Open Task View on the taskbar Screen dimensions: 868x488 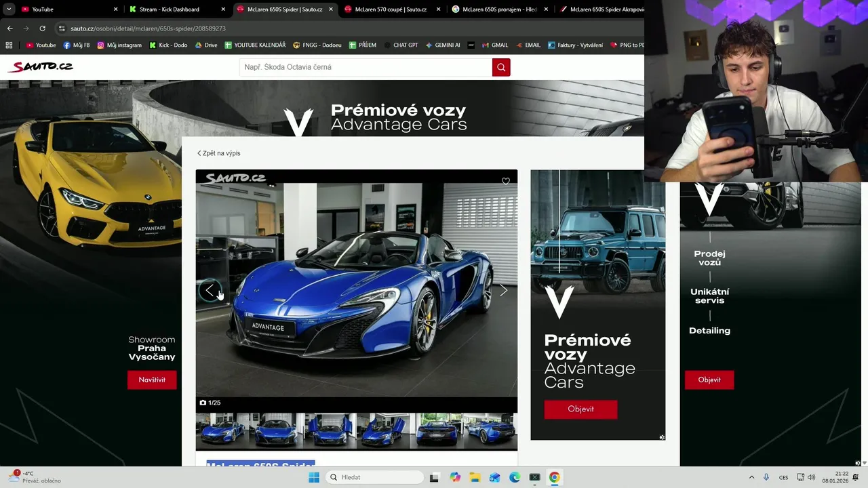coord(435,477)
